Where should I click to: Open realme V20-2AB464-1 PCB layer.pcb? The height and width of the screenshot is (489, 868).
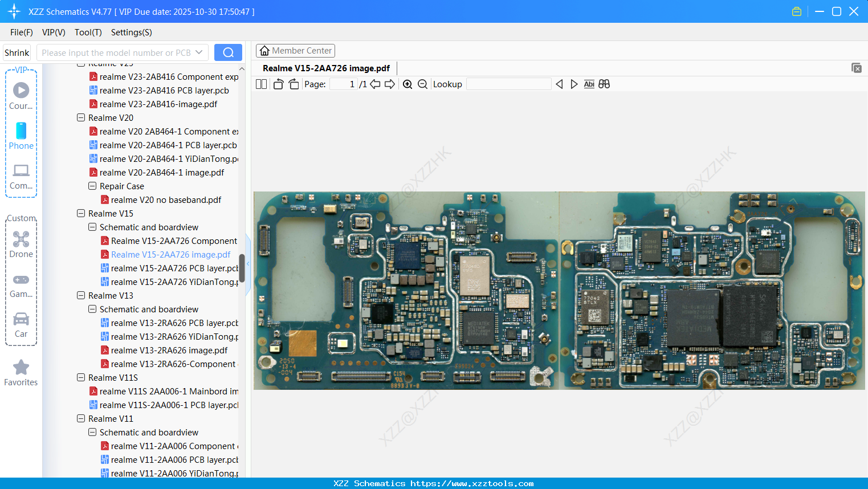click(x=168, y=145)
